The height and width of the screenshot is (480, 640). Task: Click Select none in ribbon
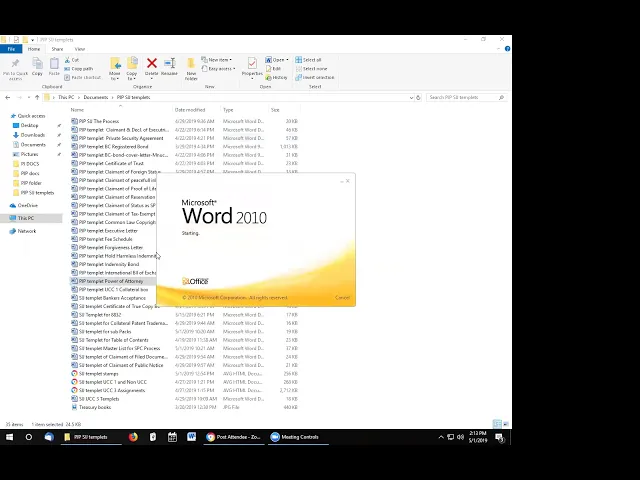[x=312, y=69]
